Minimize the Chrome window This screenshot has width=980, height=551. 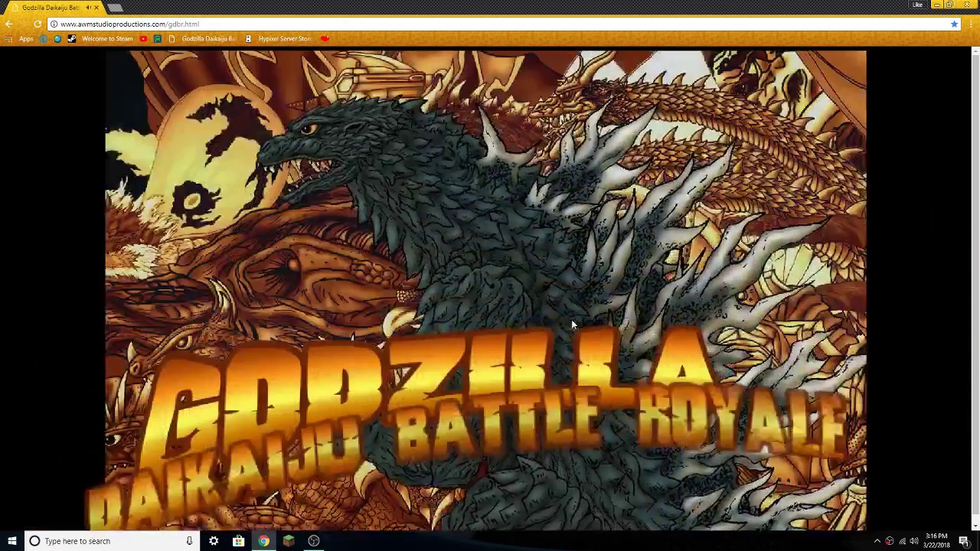click(937, 5)
